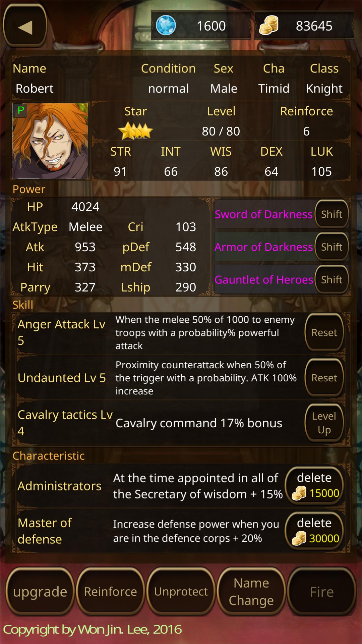Image resolution: width=362 pixels, height=644 pixels.
Task: Tap the upgrade button
Action: pyautogui.click(x=40, y=592)
